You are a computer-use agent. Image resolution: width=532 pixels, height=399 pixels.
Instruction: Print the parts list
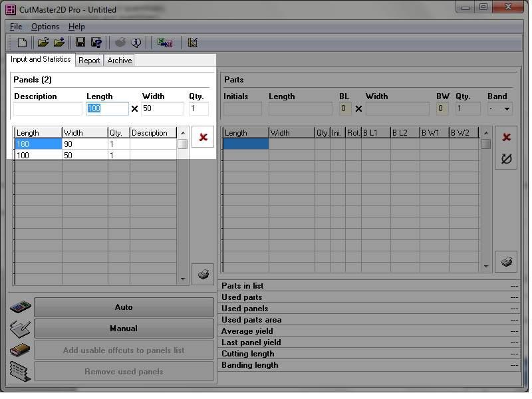point(506,261)
